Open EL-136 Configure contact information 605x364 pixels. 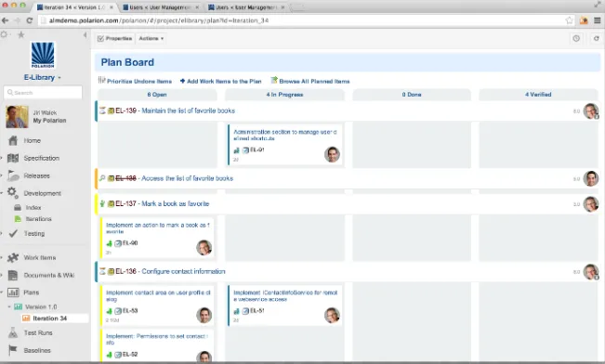170,271
